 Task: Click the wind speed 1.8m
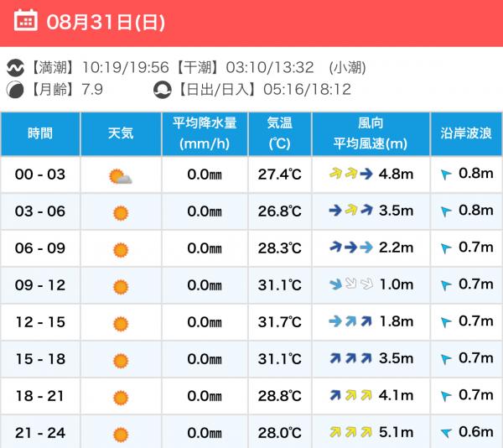397,321
